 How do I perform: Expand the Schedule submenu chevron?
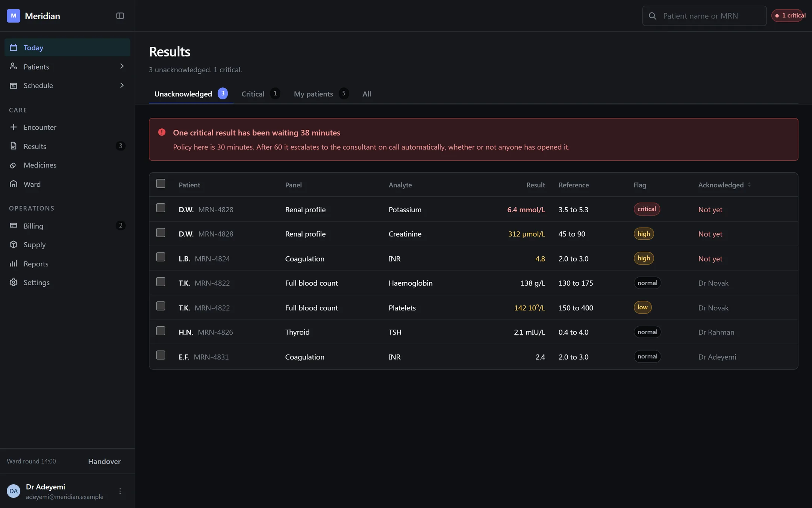pos(121,85)
